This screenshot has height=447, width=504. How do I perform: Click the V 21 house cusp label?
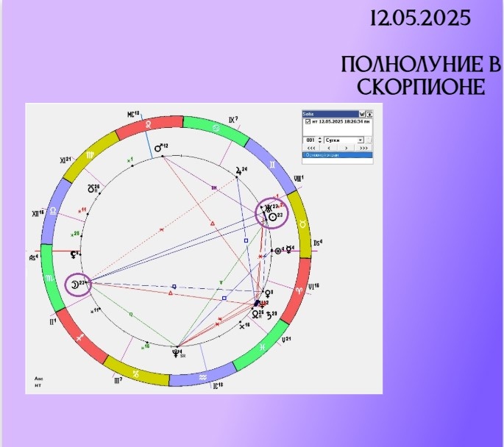point(287,340)
